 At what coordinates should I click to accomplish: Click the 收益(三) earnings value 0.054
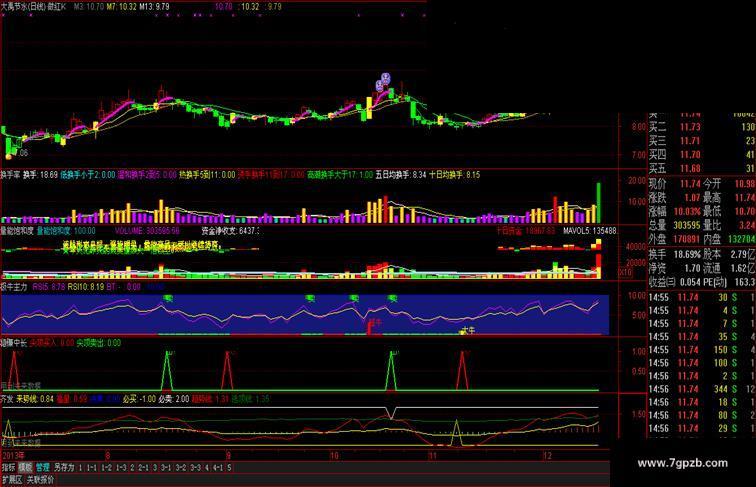coord(690,282)
